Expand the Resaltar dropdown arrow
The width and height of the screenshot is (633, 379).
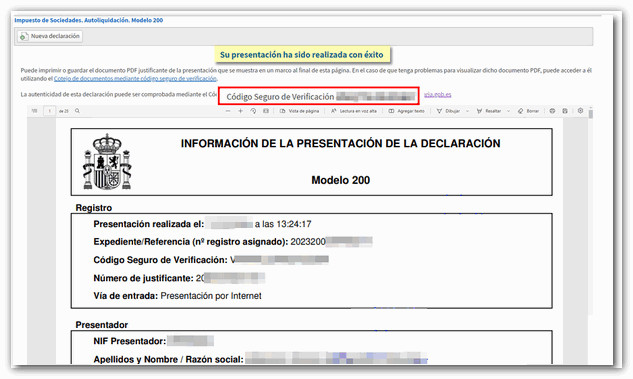(x=509, y=111)
